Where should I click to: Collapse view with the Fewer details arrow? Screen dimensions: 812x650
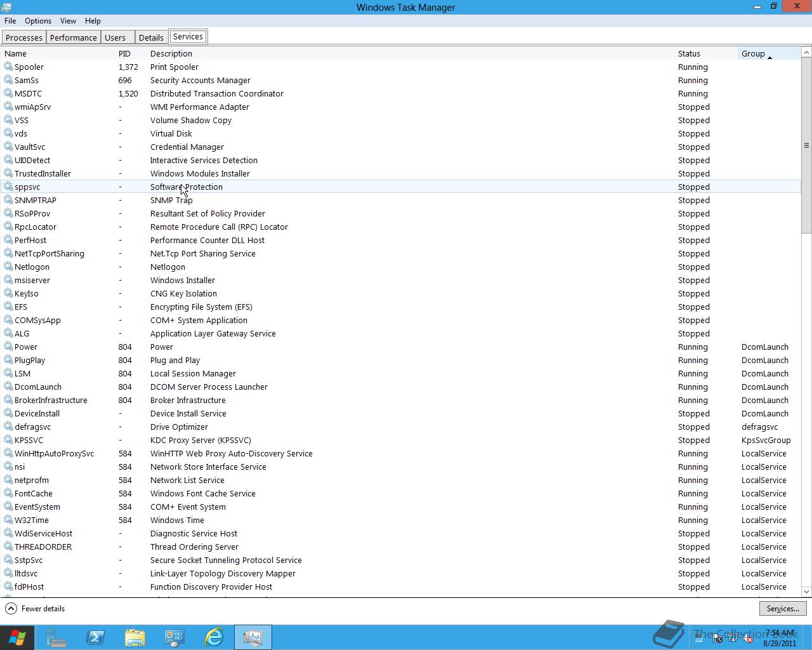(11, 609)
